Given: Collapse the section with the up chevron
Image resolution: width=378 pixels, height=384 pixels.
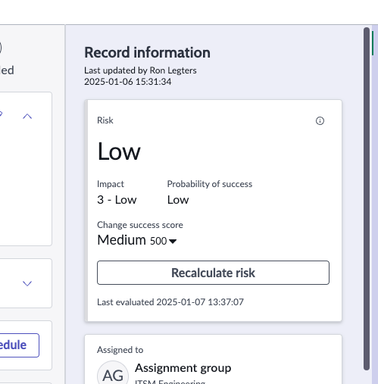Looking at the screenshot, I should tap(27, 116).
